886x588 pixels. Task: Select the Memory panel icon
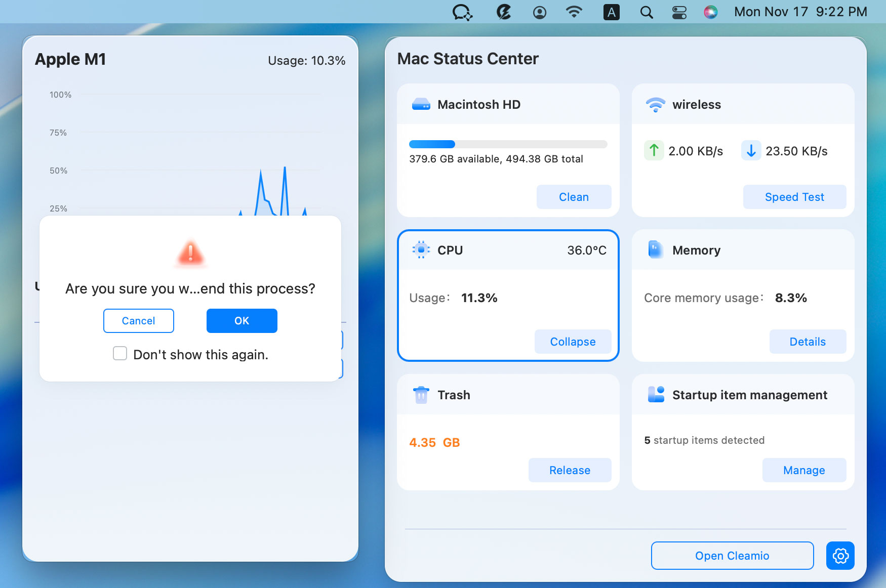point(655,249)
